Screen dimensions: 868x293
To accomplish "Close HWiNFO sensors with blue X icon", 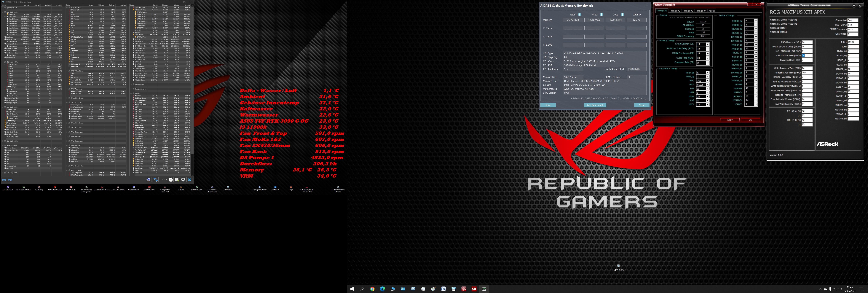I will coord(189,180).
